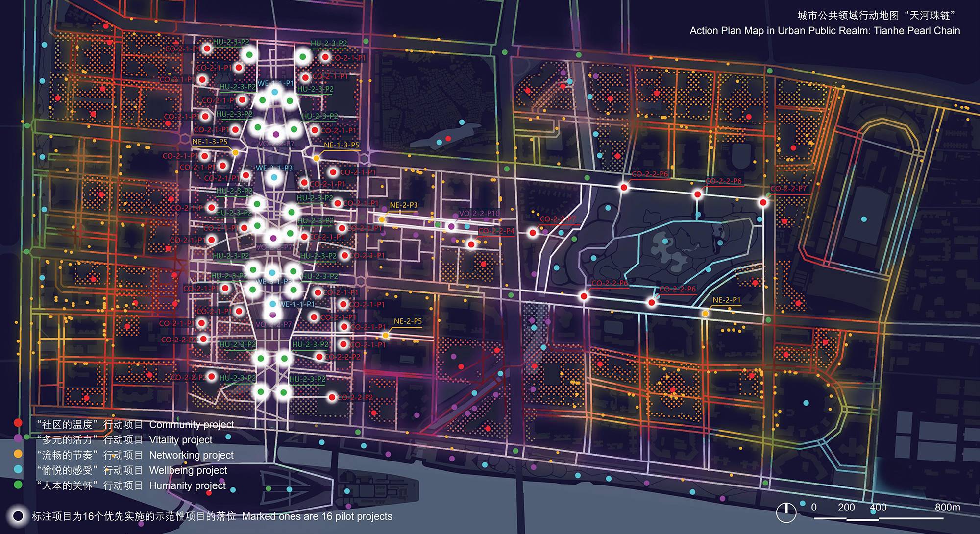
Task: Click the cyan Wellbeing project legend dot
Action: (x=18, y=469)
